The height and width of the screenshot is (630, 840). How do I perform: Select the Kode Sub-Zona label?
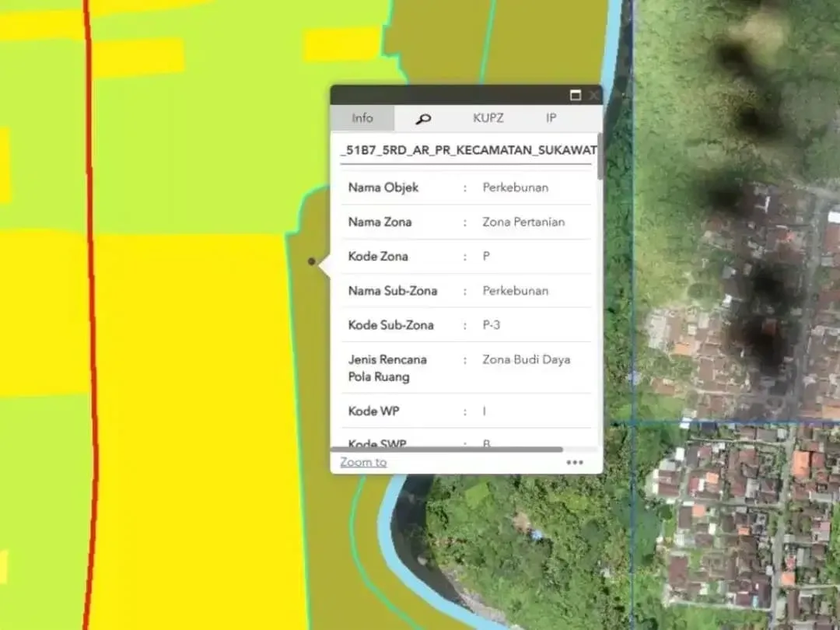[x=390, y=324]
